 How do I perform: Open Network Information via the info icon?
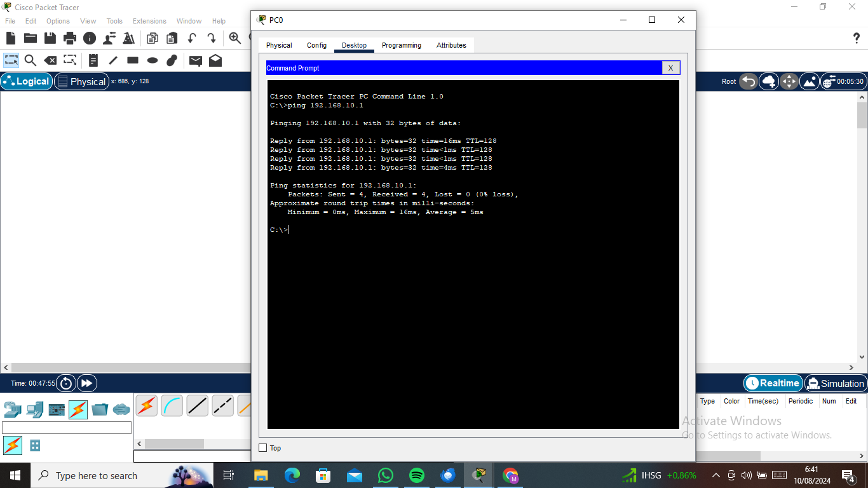tap(90, 38)
